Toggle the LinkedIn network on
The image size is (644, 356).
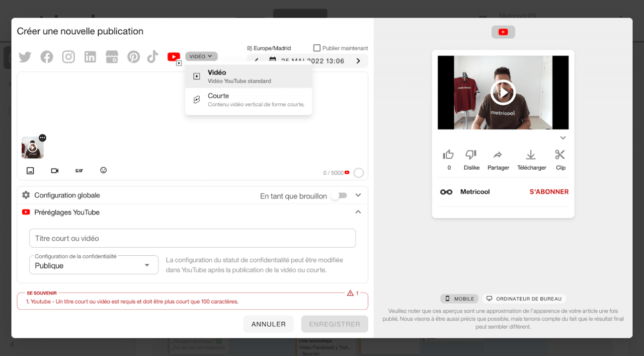tap(90, 57)
